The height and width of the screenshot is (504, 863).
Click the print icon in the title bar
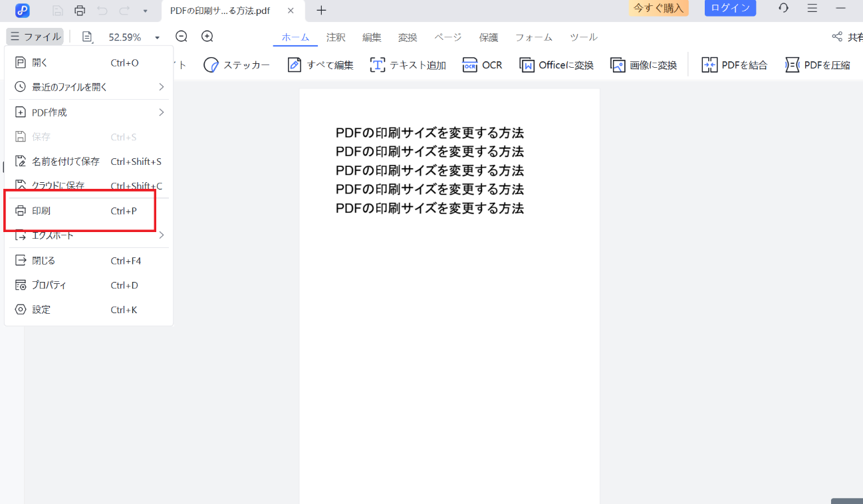coord(80,10)
